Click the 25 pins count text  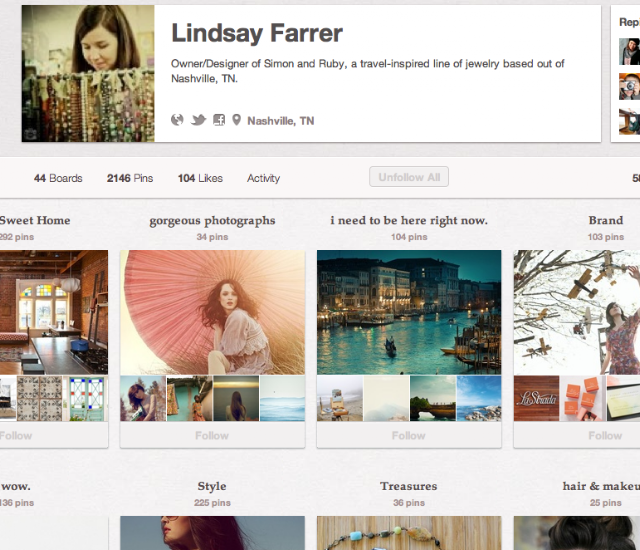[606, 503]
